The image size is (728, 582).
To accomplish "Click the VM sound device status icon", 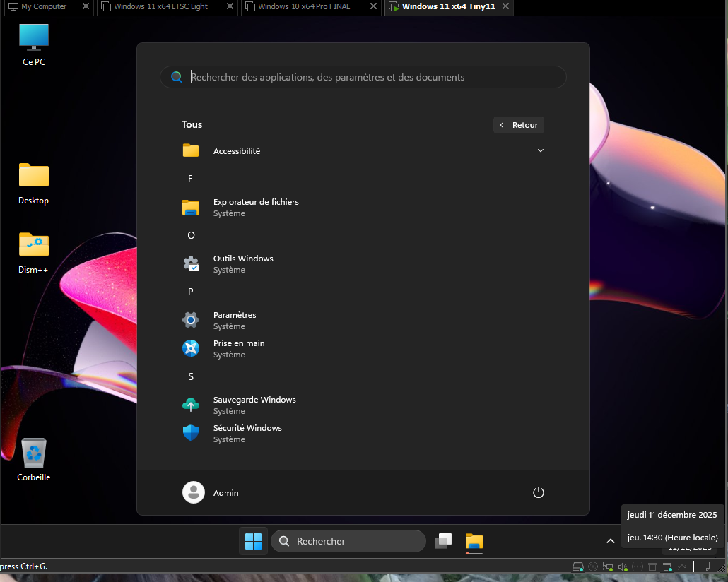I will [623, 566].
